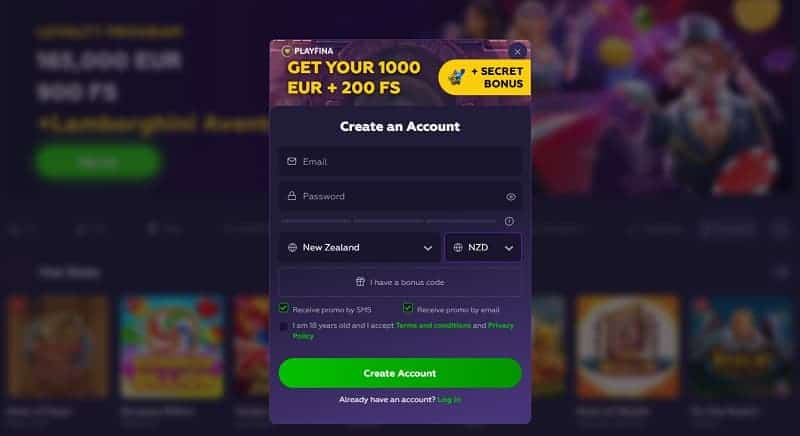The image size is (800, 436).
Task: Click the globe icon beside NZD
Action: click(x=458, y=247)
